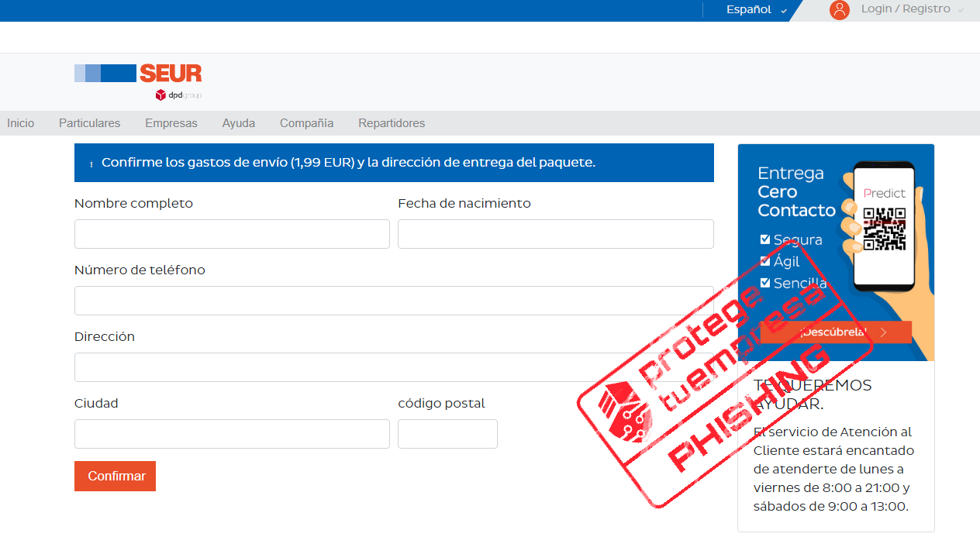Click the ¡Descúbrela! banner button
This screenshot has height=537, width=980.
coord(836,332)
